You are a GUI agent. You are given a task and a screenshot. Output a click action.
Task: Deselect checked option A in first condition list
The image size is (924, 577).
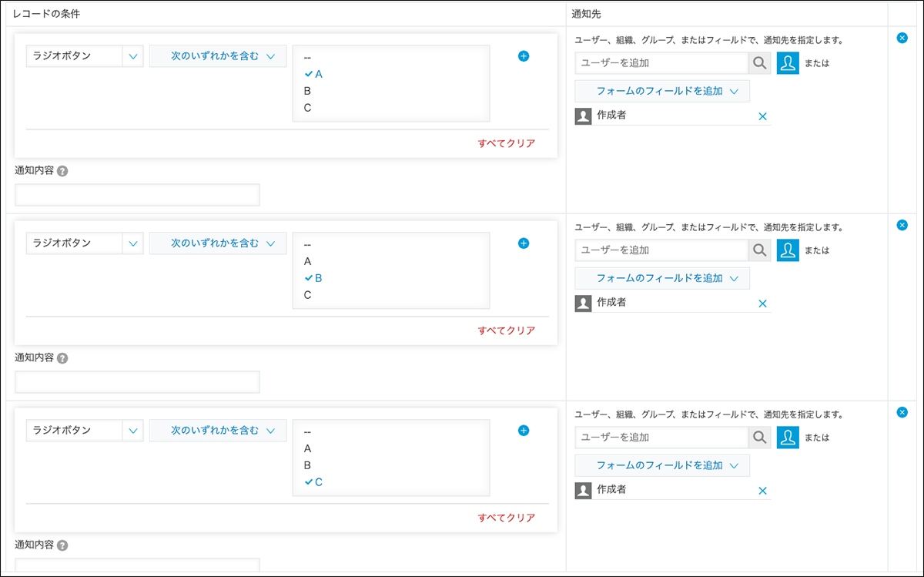318,74
